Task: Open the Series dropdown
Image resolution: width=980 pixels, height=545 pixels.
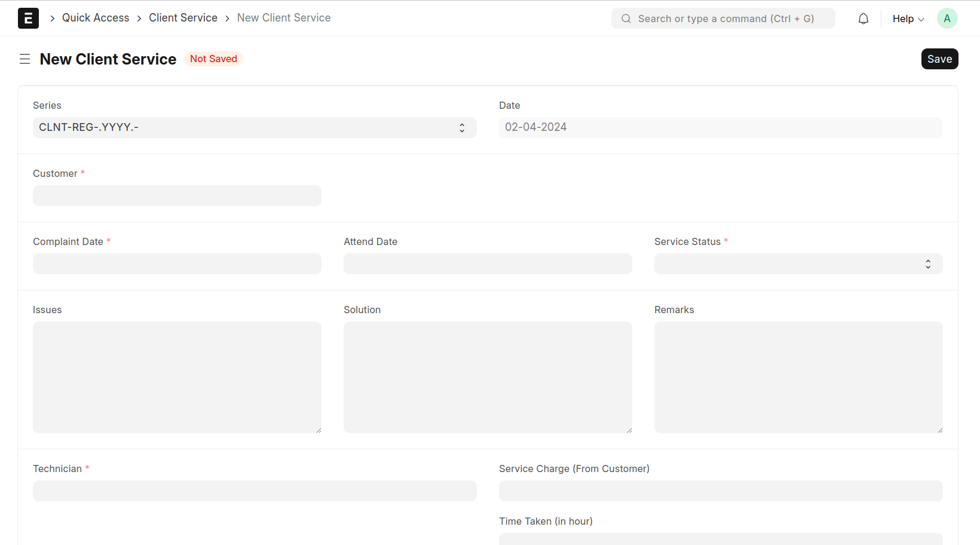Action: pos(254,127)
